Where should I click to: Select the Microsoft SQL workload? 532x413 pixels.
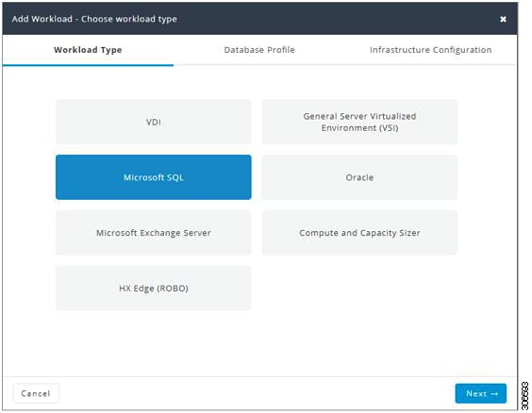click(154, 177)
